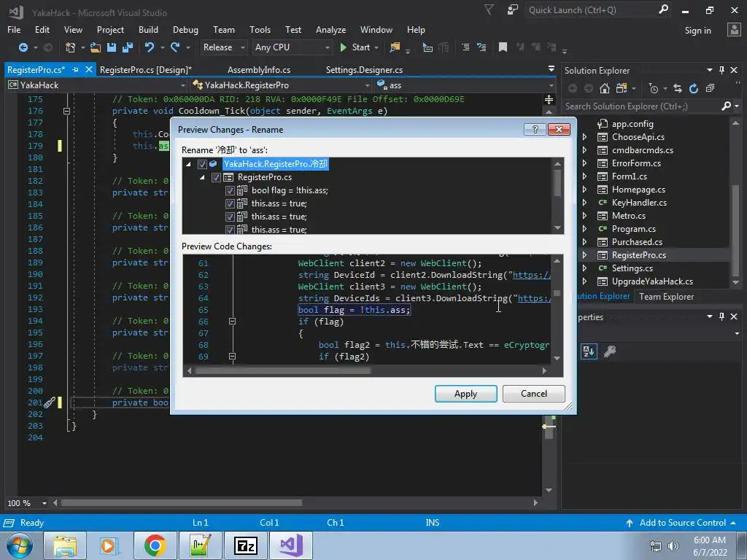Click the Open File toolbar icon
This screenshot has width=747, height=560.
click(96, 47)
